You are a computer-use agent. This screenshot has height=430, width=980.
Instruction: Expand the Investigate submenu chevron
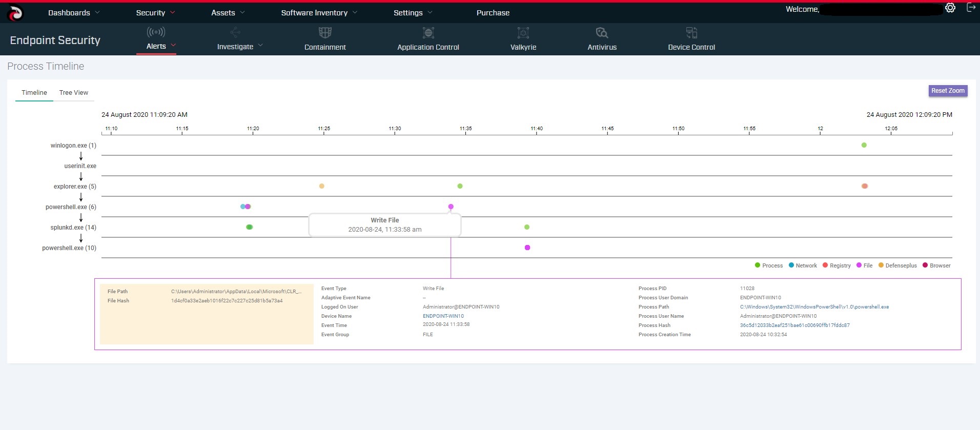260,45
